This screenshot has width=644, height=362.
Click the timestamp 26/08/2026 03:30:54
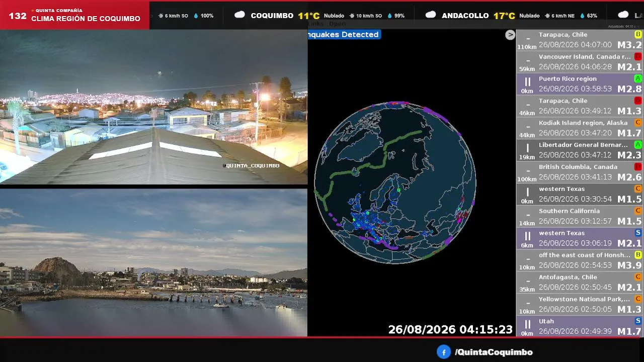575,199
